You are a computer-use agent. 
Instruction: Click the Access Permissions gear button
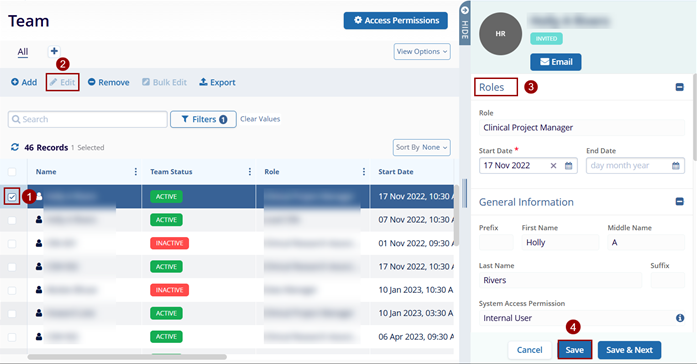tap(395, 20)
